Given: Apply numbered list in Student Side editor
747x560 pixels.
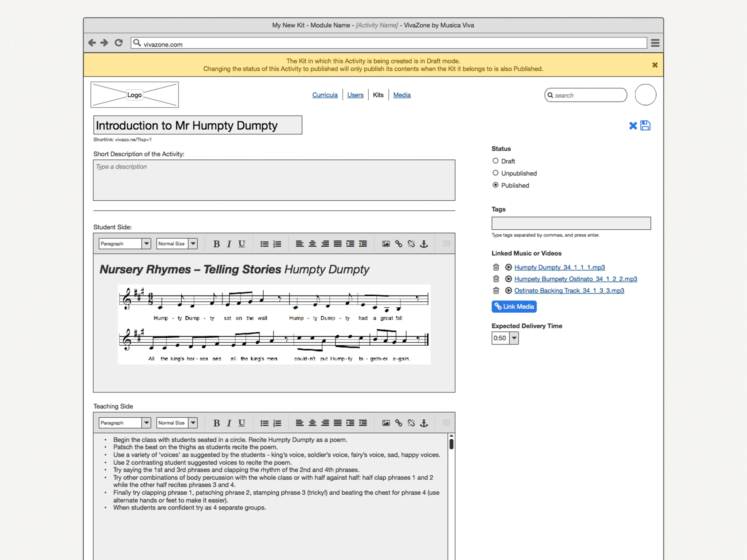Looking at the screenshot, I should click(x=277, y=244).
